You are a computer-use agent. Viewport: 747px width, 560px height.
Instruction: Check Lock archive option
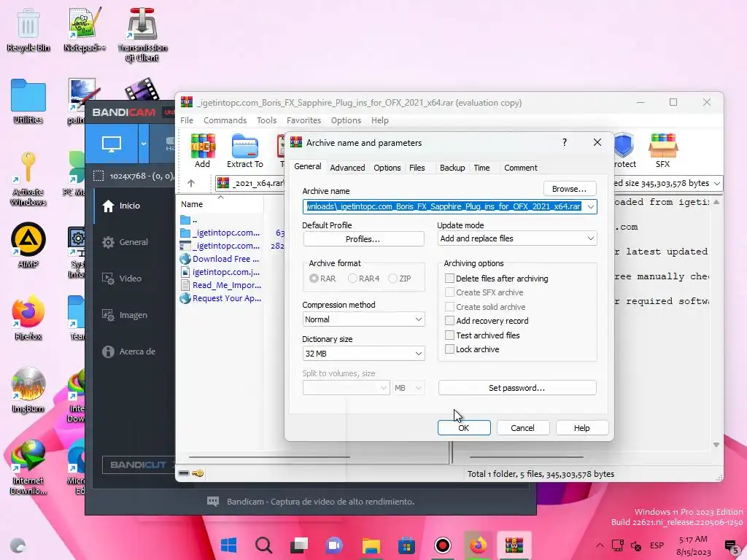coord(449,349)
